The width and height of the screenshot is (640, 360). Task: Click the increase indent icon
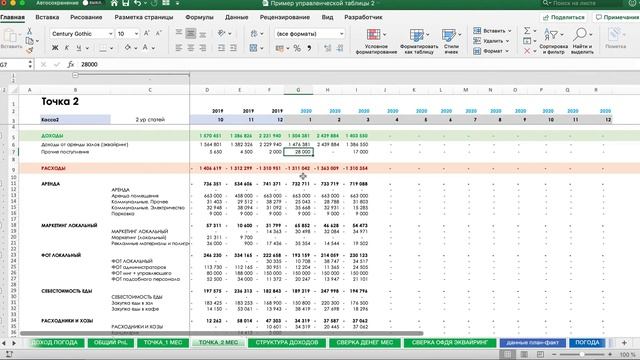pyautogui.click(x=233, y=48)
